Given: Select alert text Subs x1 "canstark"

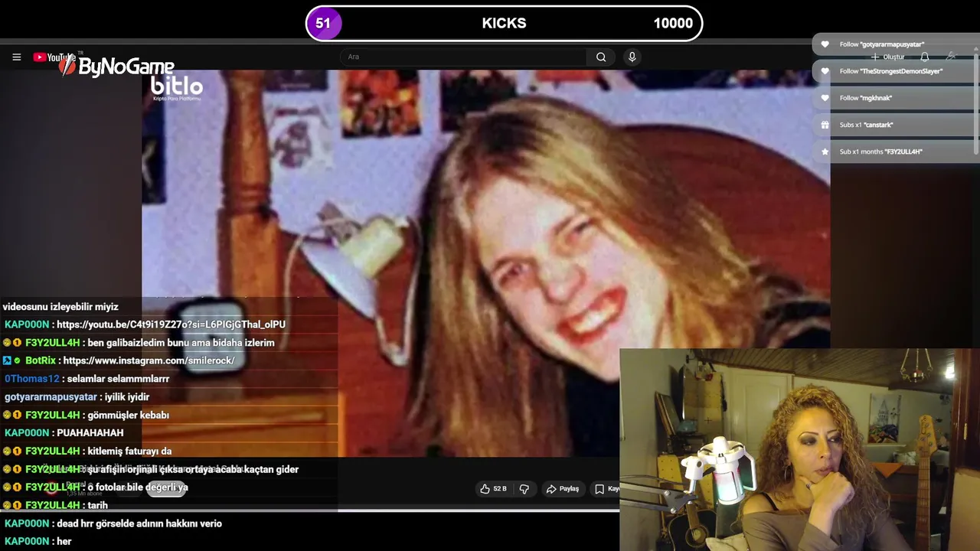Looking at the screenshot, I should coord(866,125).
